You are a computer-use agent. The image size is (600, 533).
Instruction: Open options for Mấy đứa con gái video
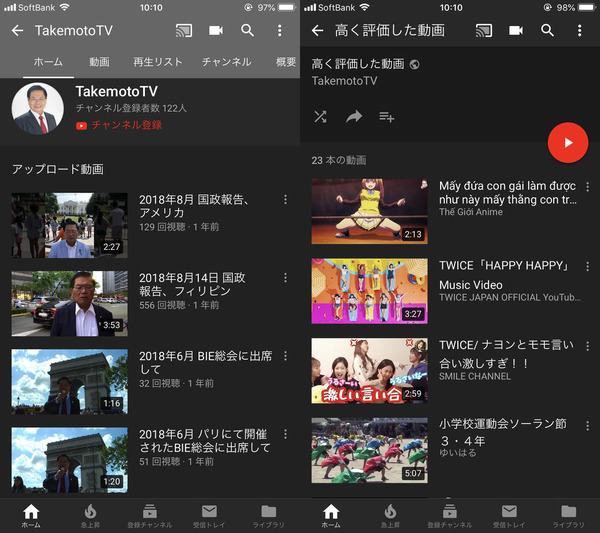[x=588, y=187]
